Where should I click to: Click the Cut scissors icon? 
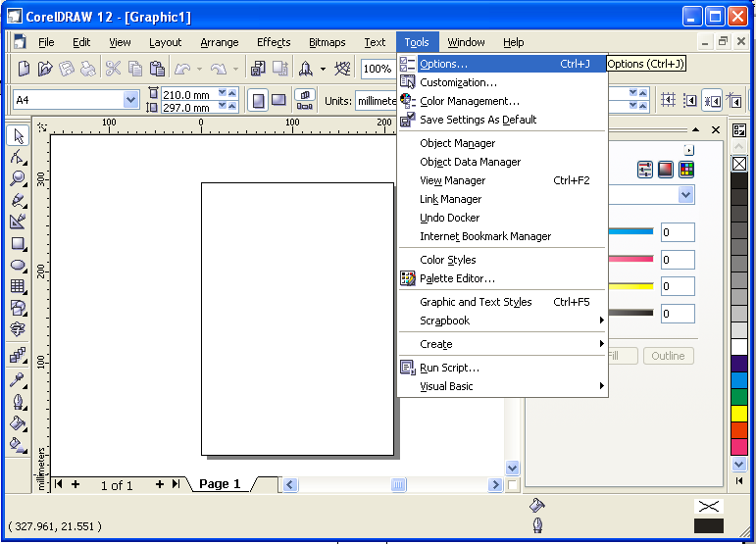point(113,69)
